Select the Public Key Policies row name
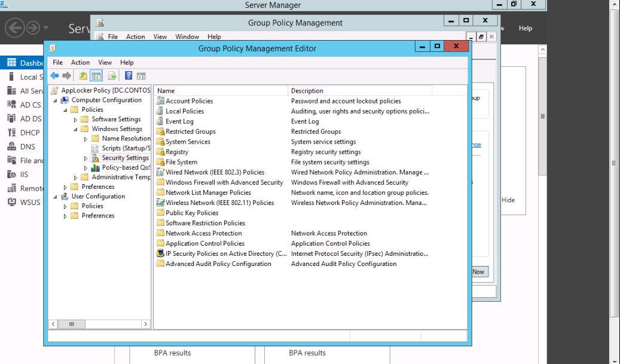This screenshot has width=620, height=364. click(x=192, y=213)
